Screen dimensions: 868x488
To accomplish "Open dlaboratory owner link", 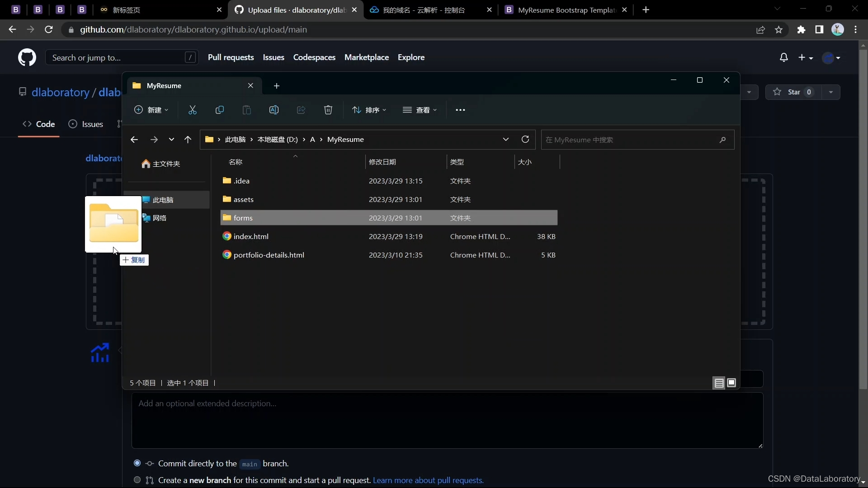I will click(x=61, y=92).
